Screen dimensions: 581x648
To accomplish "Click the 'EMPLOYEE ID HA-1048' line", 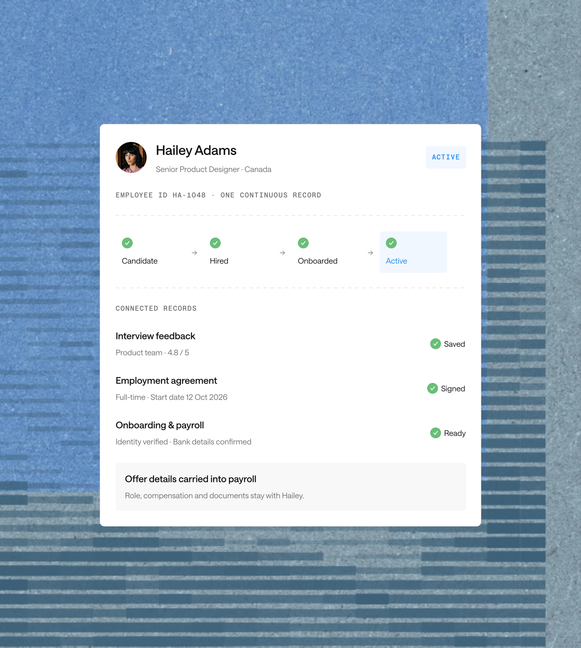I will (218, 195).
